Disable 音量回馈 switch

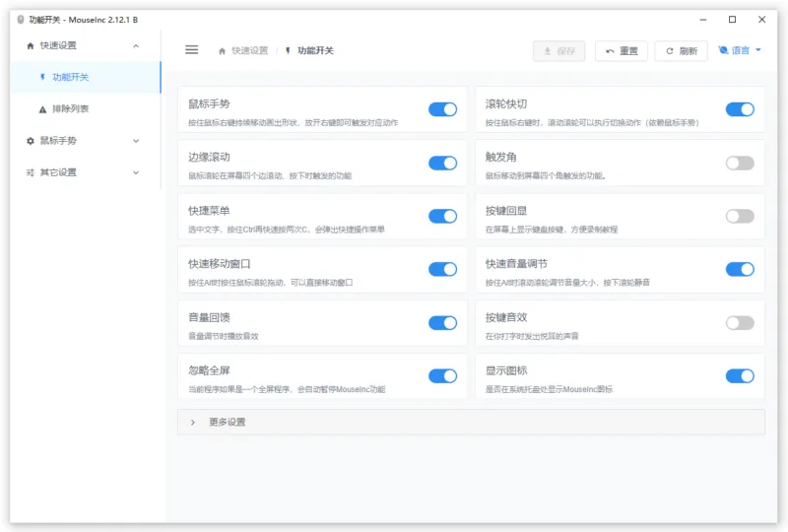pos(442,323)
